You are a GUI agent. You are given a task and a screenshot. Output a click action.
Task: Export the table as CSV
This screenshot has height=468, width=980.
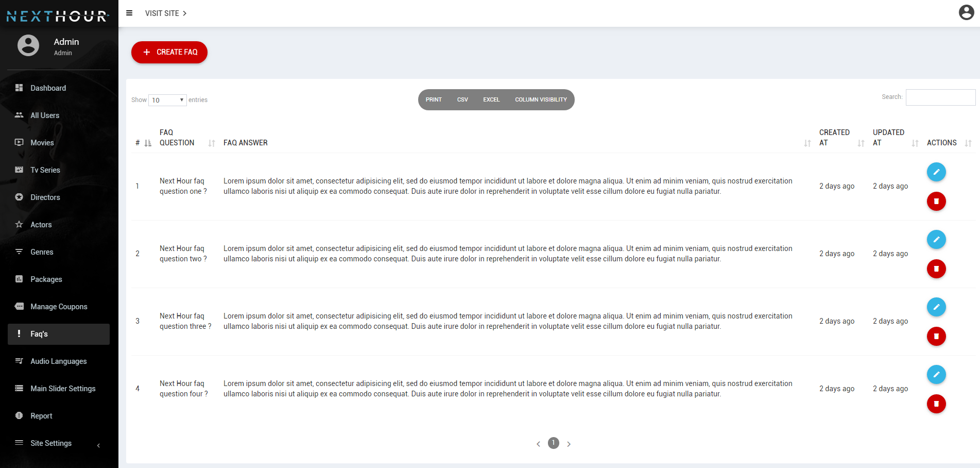[x=462, y=99]
